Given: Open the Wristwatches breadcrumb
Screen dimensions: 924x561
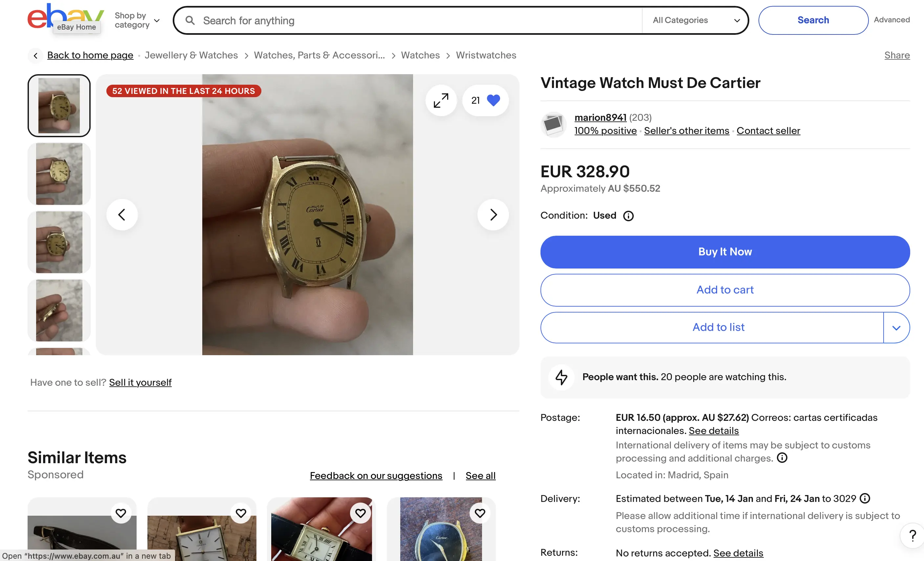Looking at the screenshot, I should click(x=486, y=55).
